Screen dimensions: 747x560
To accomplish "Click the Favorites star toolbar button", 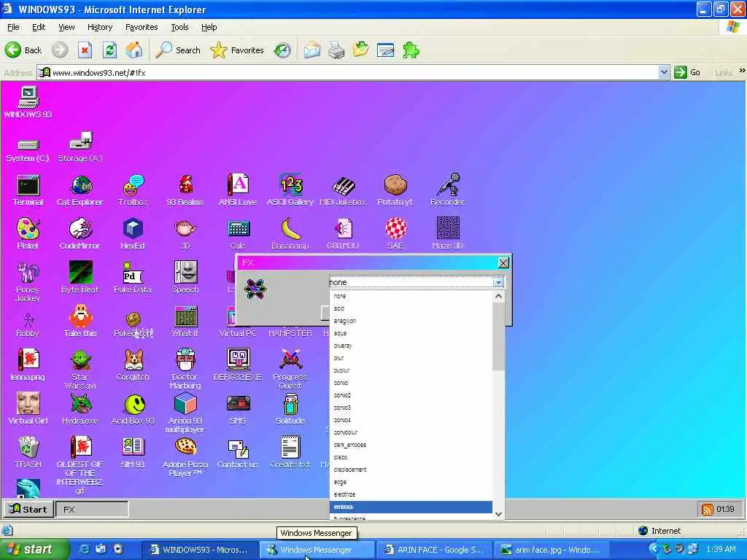I will [237, 50].
